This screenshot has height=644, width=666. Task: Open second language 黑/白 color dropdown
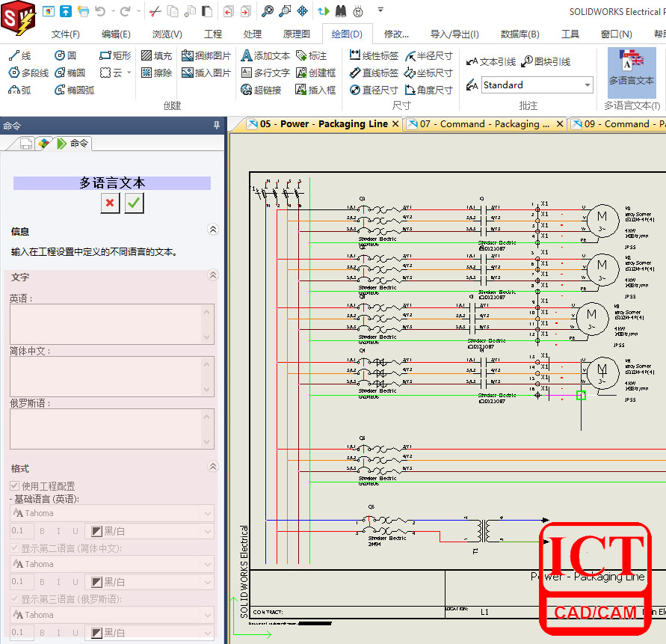[208, 582]
